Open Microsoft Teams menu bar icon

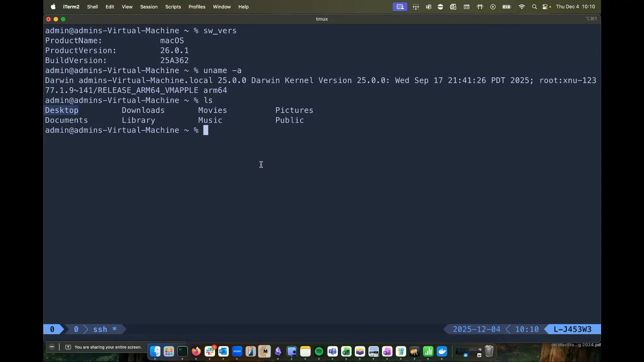pos(429,7)
